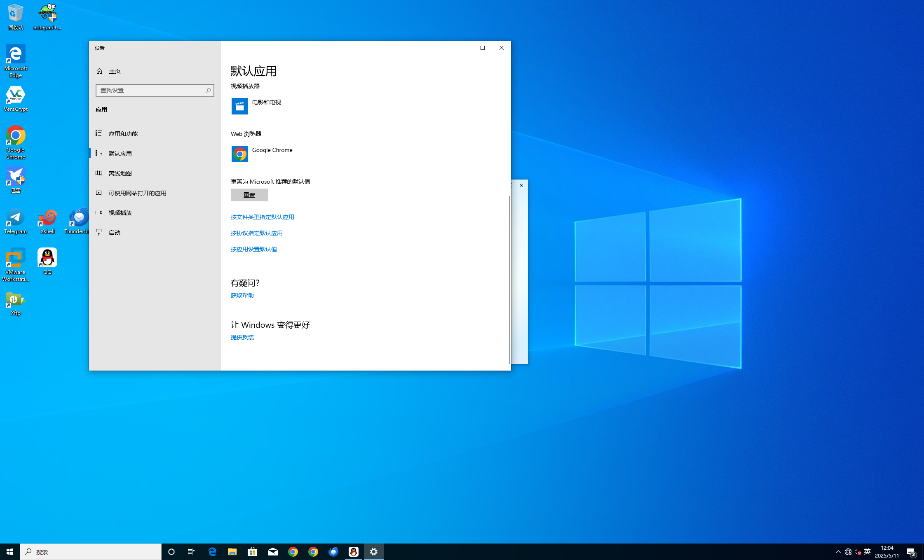Open the Xshell desktop shortcut
The width and height of the screenshot is (924, 560).
(x=47, y=221)
